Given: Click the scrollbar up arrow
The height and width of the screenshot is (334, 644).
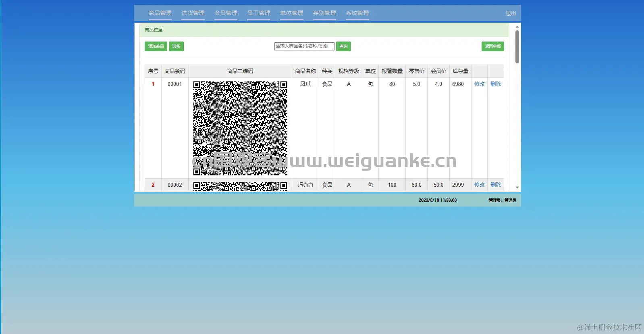Looking at the screenshot, I should [517, 27].
